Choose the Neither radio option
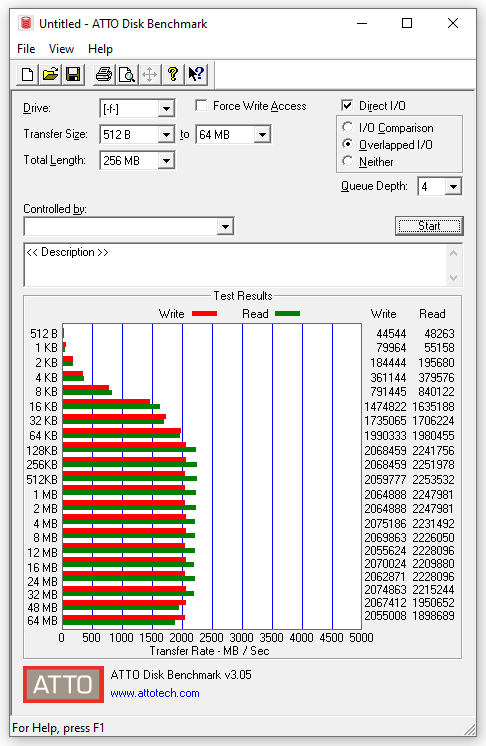The image size is (486, 746). [348, 161]
